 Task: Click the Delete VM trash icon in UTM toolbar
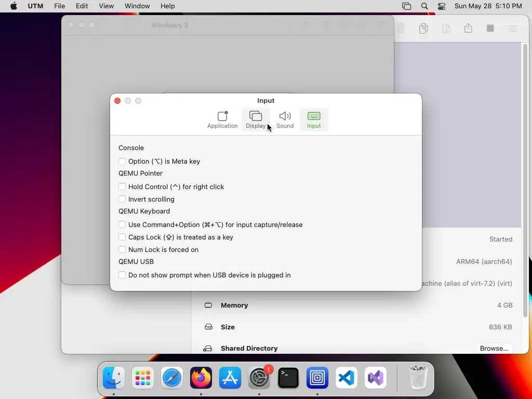pyautogui.click(x=401, y=28)
